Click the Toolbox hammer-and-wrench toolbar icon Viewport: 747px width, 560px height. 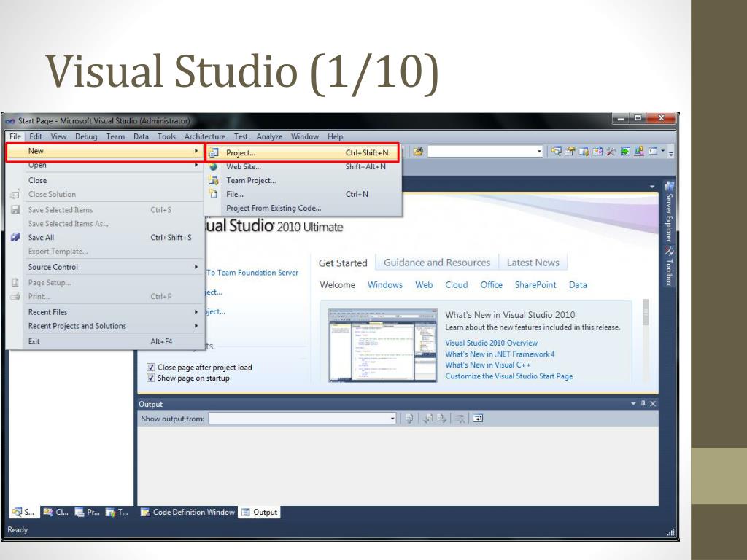click(611, 152)
